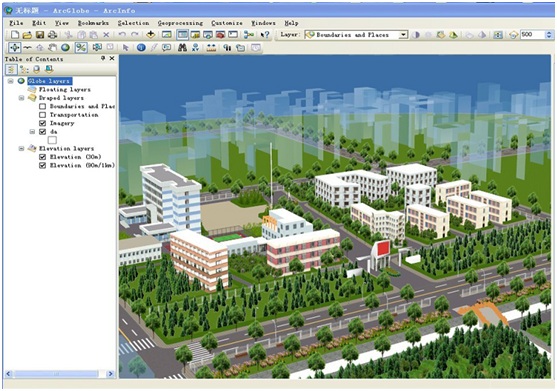Open the Selection menu
The width and height of the screenshot is (557, 391).
(x=134, y=23)
